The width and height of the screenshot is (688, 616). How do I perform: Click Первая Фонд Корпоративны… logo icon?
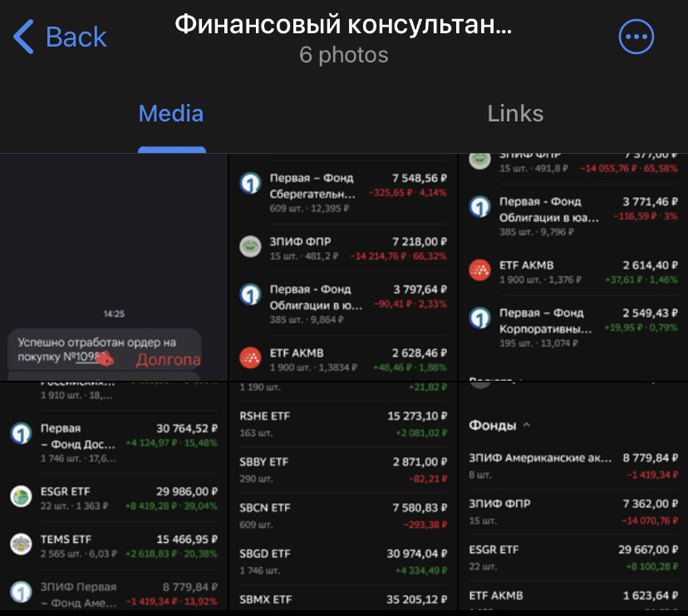[x=480, y=318]
